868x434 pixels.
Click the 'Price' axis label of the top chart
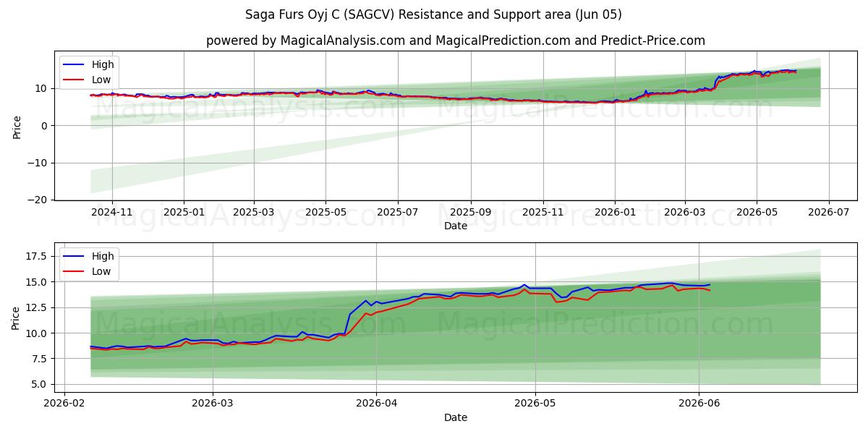click(17, 126)
